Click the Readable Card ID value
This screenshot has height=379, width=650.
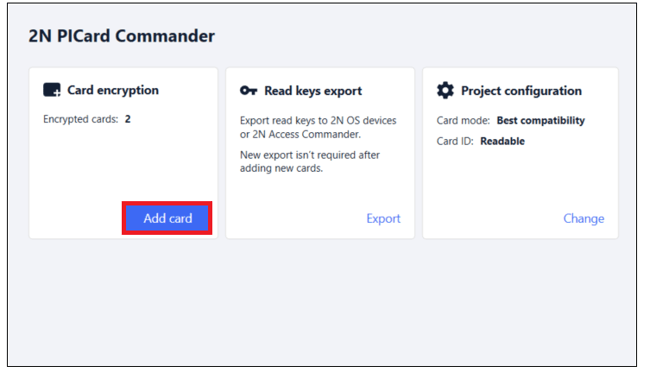(x=502, y=141)
